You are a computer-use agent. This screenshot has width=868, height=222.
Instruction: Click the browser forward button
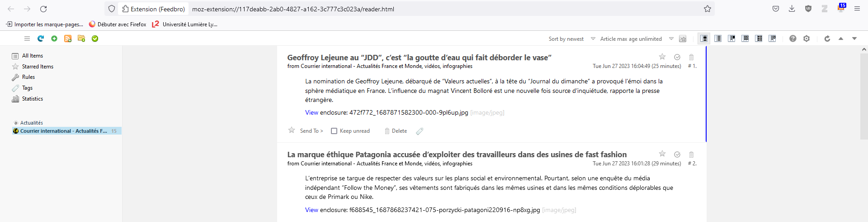pos(27,9)
